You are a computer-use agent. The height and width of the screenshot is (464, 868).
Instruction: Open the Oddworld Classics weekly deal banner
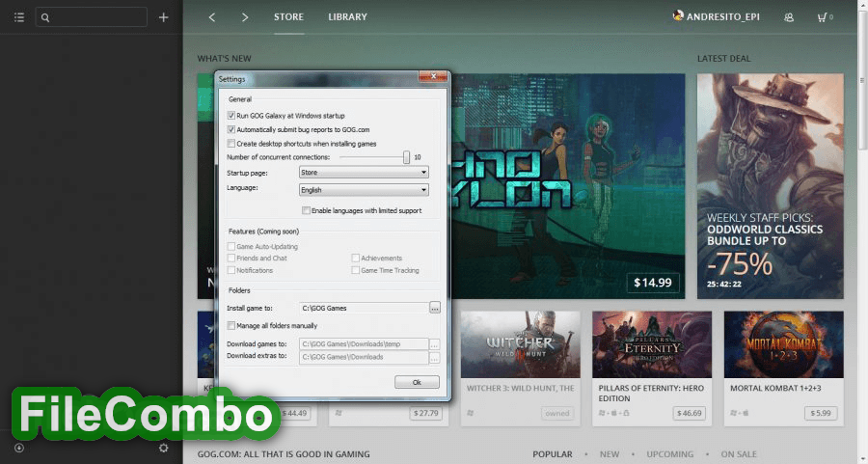click(x=770, y=186)
